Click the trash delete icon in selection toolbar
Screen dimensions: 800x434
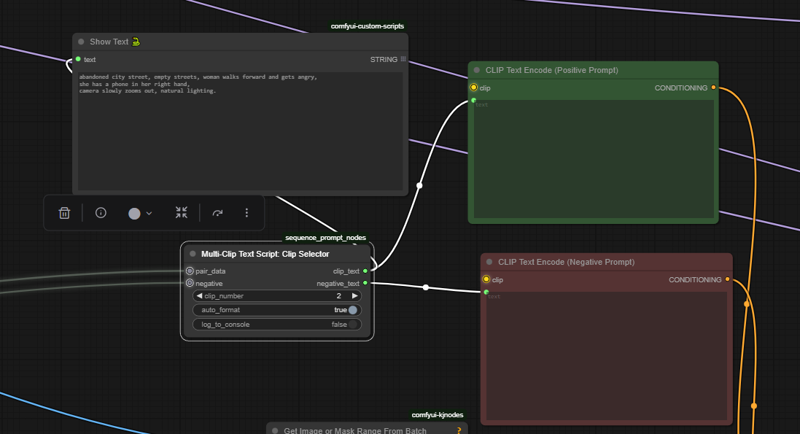pos(64,213)
